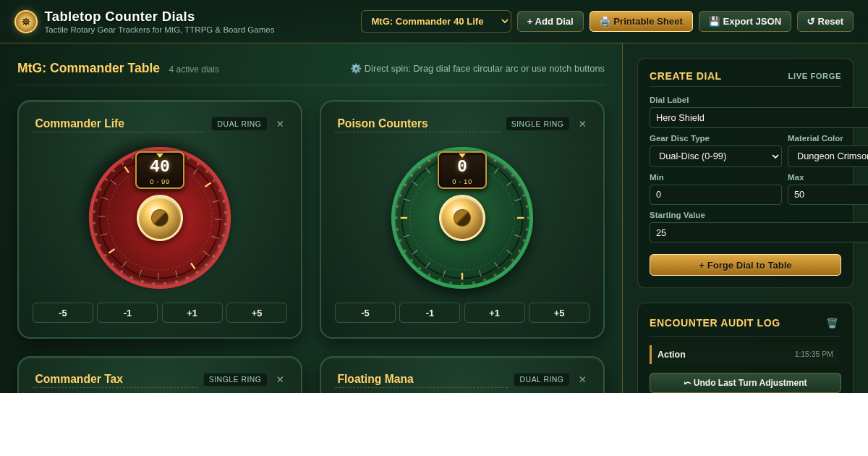Remove the Commander Life dial with its X
Image resolution: width=868 pixels, height=456 pixels.
click(280, 124)
